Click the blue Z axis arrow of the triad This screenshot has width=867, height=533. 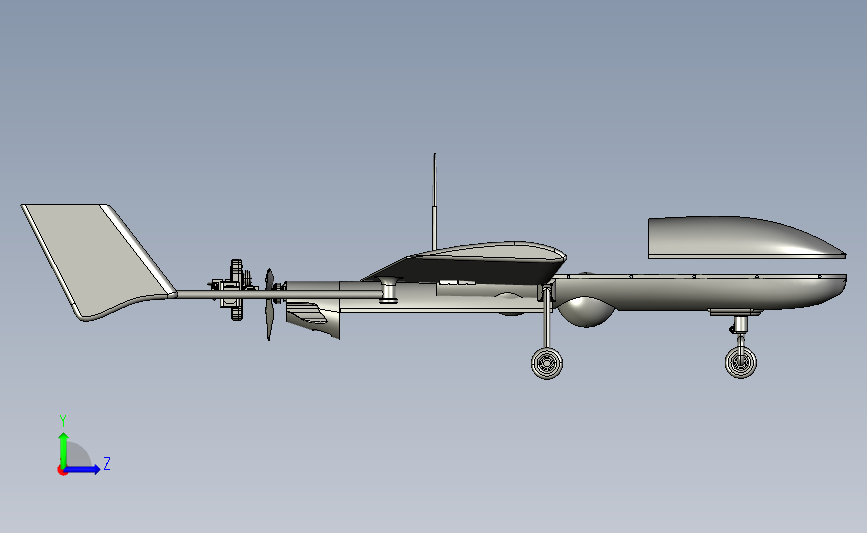click(83, 469)
